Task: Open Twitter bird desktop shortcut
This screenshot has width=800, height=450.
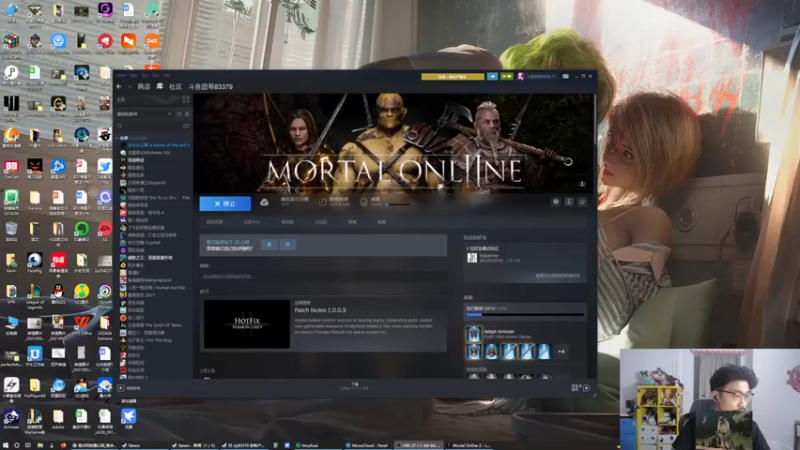Action: tap(105, 169)
